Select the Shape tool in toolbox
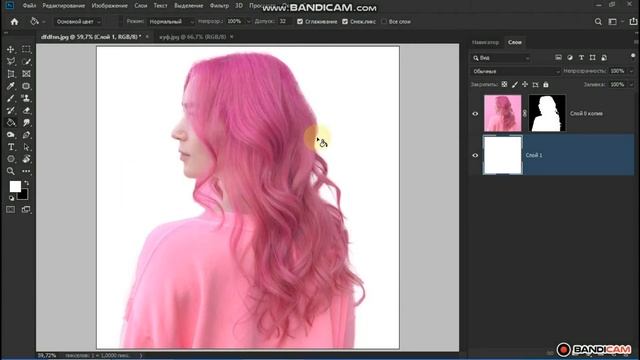 tap(11, 159)
